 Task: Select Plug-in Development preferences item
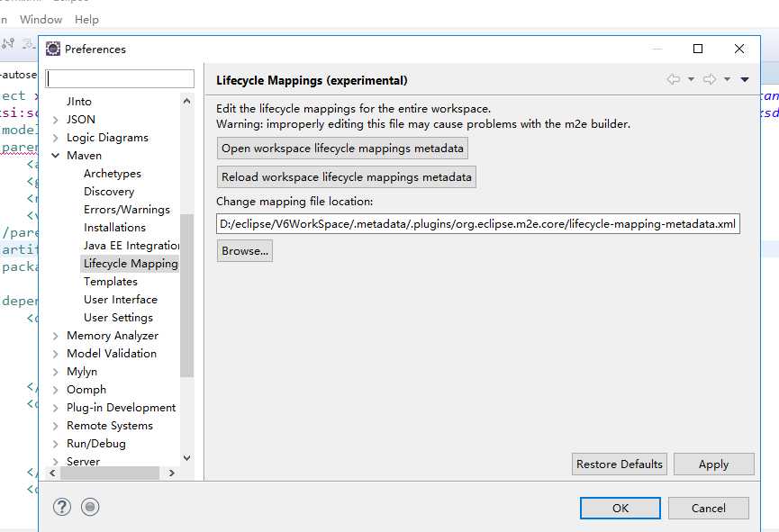click(122, 408)
